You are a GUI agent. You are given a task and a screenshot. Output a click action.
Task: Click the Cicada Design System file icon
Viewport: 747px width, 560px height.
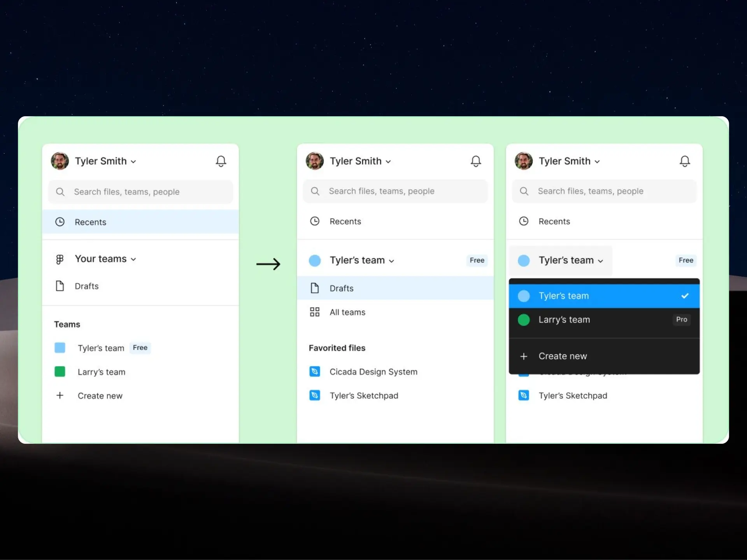(x=314, y=371)
